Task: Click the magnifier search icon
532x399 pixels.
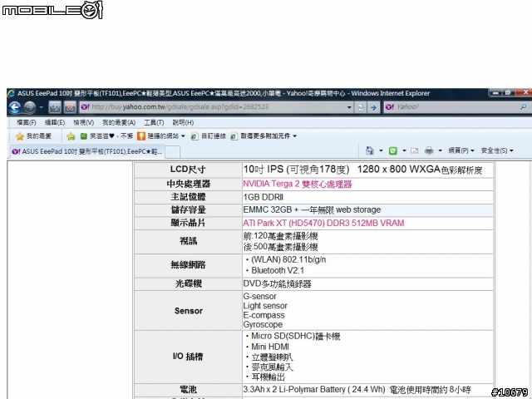Action: coord(523,107)
